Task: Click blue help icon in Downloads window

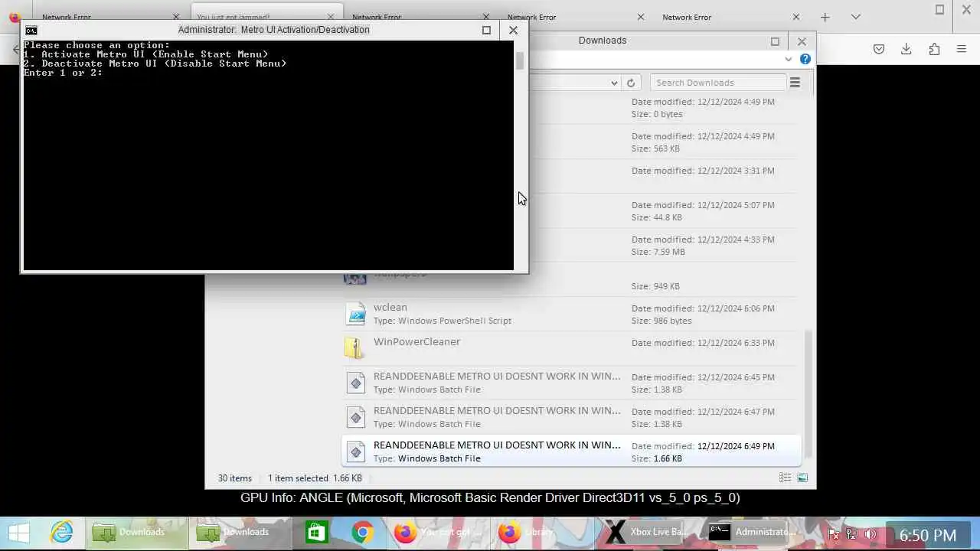Action: [805, 59]
